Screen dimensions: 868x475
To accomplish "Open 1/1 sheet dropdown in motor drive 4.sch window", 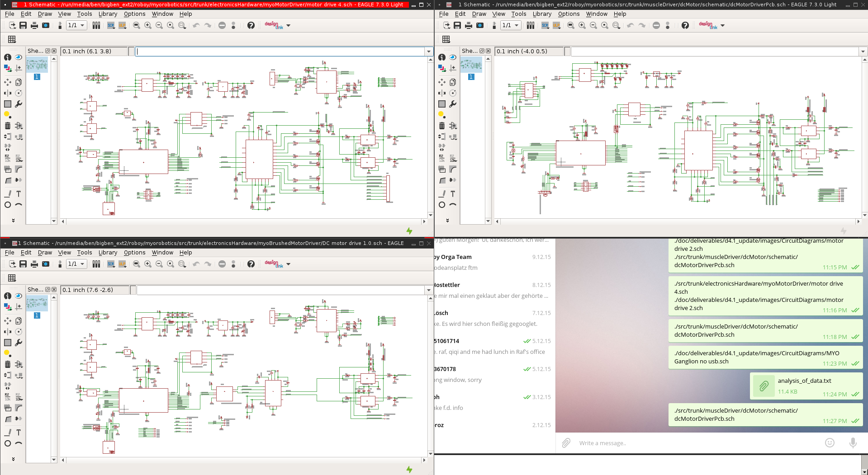I will (x=76, y=25).
